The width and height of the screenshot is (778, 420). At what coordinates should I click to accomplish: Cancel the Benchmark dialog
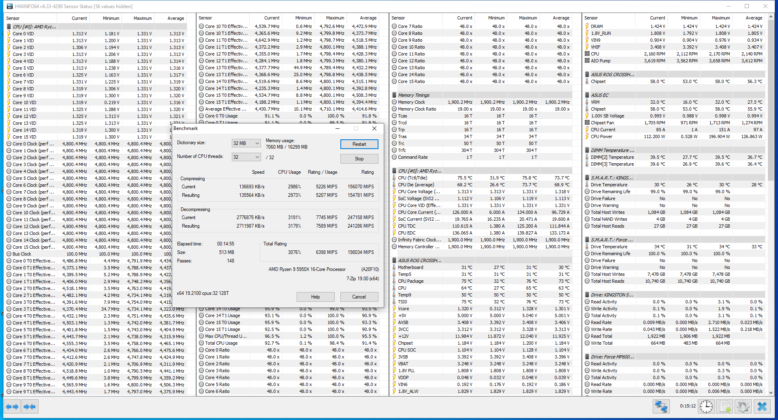click(359, 297)
